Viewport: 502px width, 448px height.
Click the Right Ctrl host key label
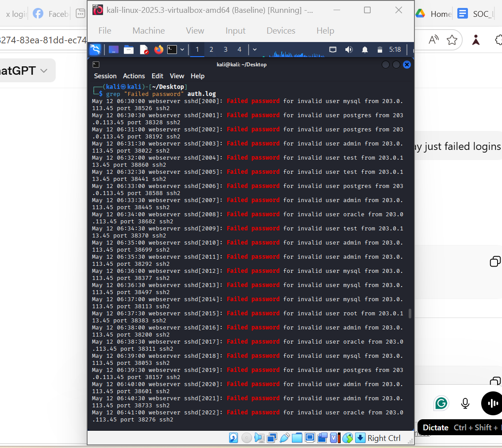point(384,438)
